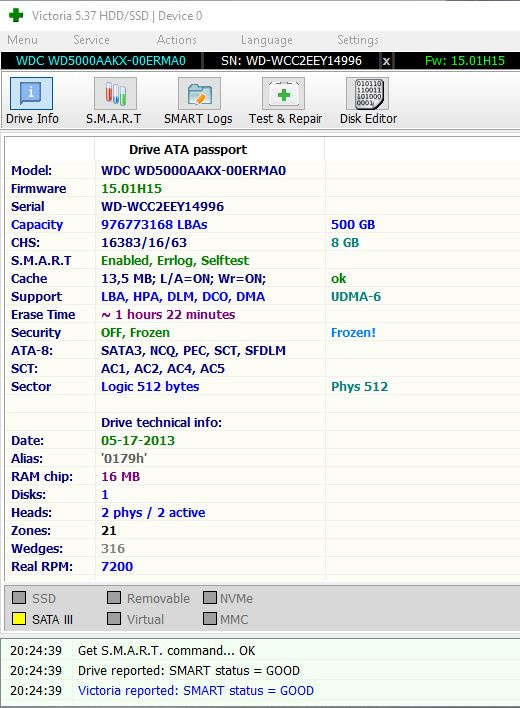Open the Drive Info panel icon
The width and height of the screenshot is (520, 708).
point(31,93)
